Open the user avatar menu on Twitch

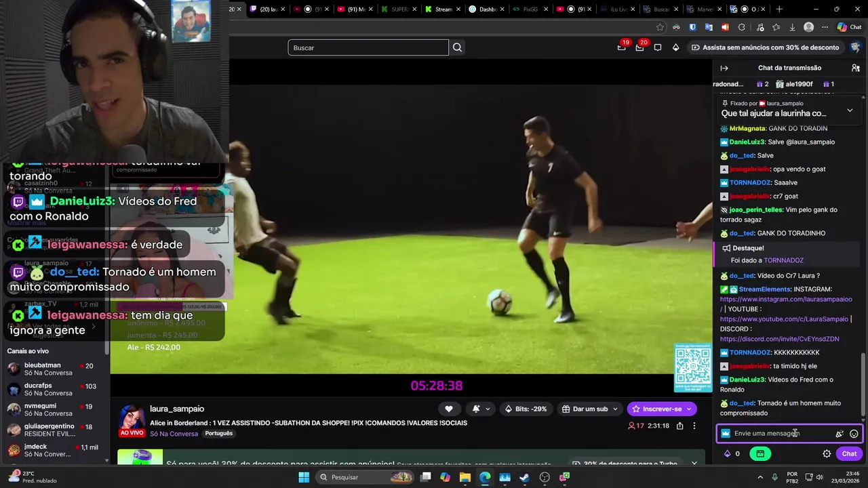[x=855, y=47]
